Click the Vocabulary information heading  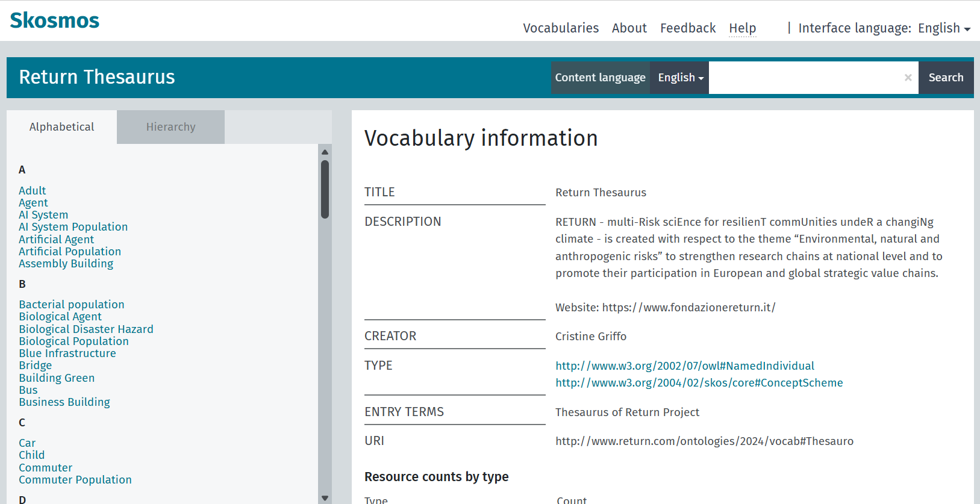click(481, 138)
